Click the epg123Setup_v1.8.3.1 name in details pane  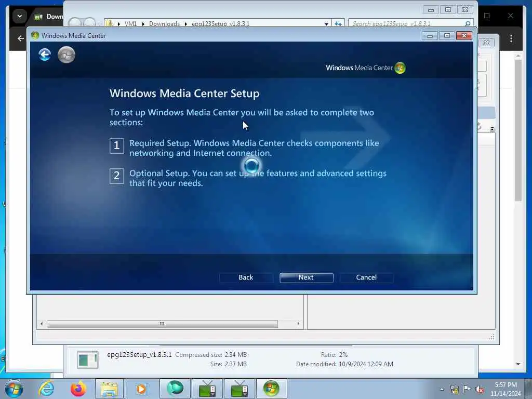[139, 354]
